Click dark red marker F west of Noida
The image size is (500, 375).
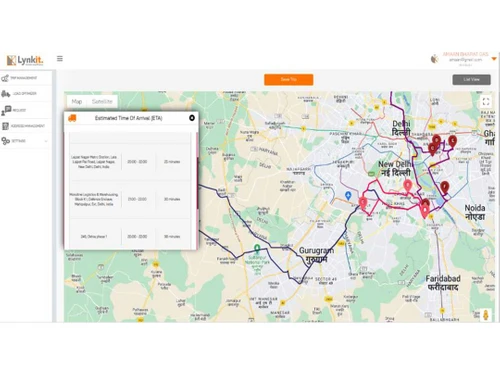tap(445, 187)
